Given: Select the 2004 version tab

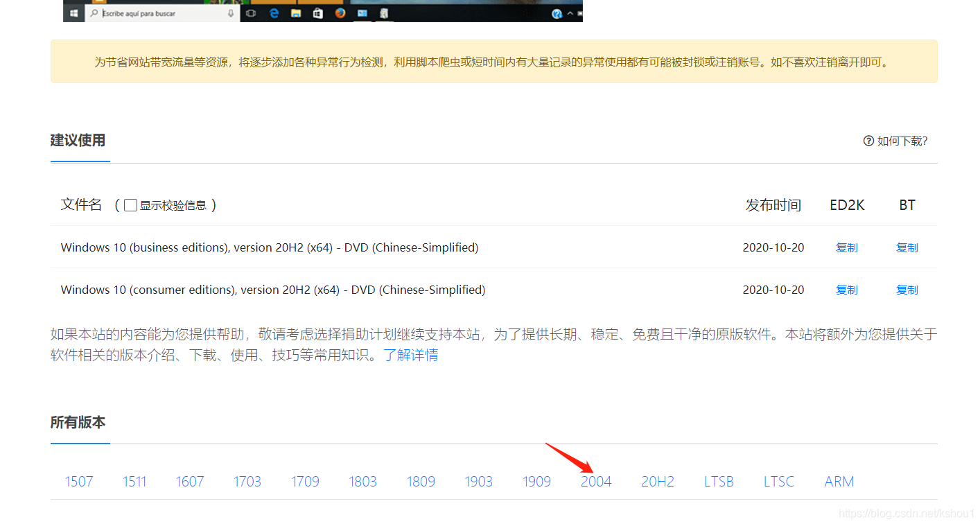Looking at the screenshot, I should pos(596,482).
